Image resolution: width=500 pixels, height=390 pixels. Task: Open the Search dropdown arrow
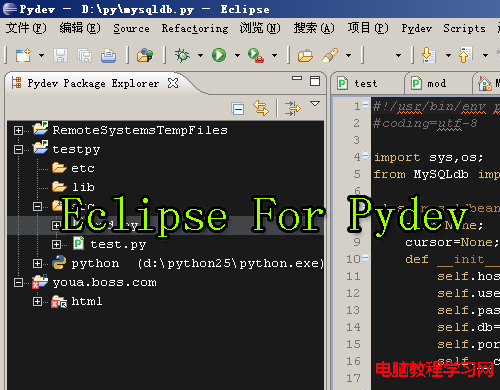[x=348, y=55]
